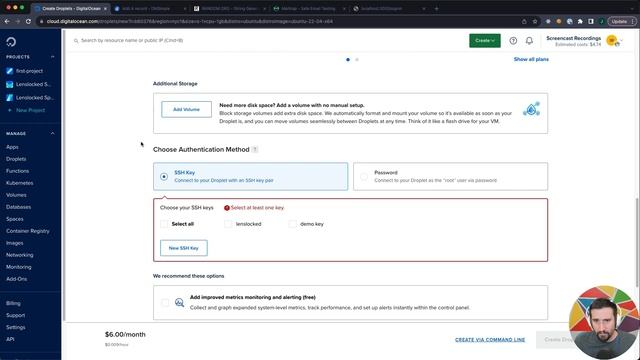
Task: Click the site lock icon in the address bar
Action: click(41, 21)
